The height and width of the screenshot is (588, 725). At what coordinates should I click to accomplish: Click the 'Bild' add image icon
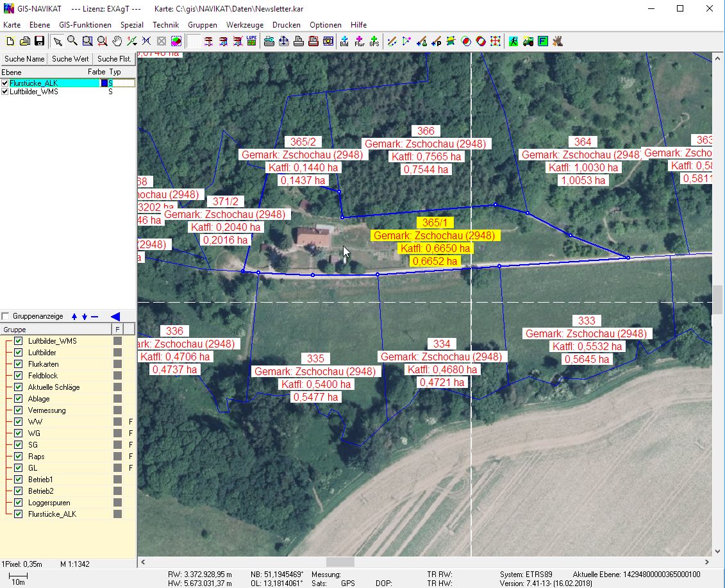(344, 42)
